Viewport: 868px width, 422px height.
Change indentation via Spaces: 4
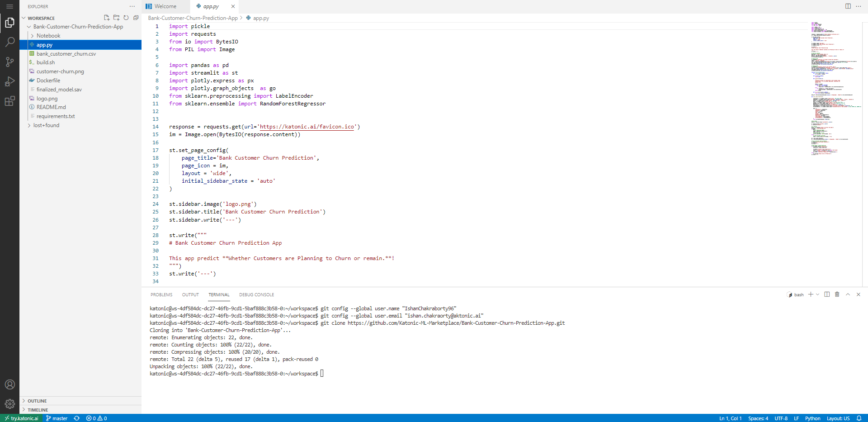click(x=758, y=418)
